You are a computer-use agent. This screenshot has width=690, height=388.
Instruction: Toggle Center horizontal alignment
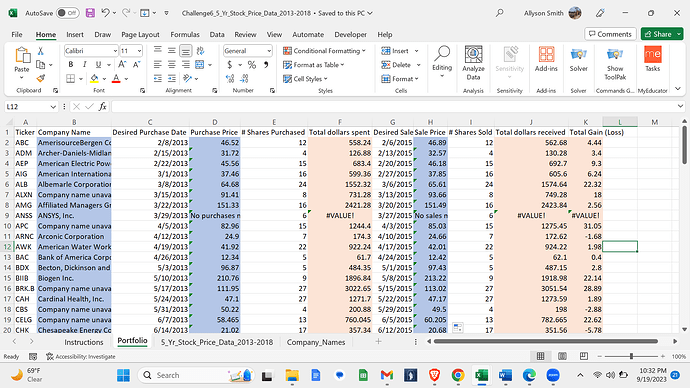coord(172,65)
